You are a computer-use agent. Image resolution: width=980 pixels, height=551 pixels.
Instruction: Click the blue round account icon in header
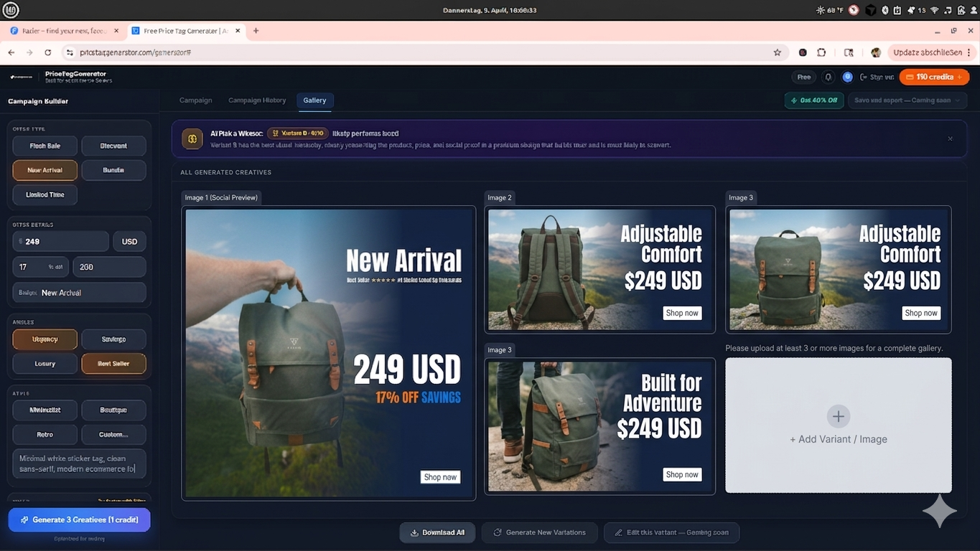(x=847, y=77)
